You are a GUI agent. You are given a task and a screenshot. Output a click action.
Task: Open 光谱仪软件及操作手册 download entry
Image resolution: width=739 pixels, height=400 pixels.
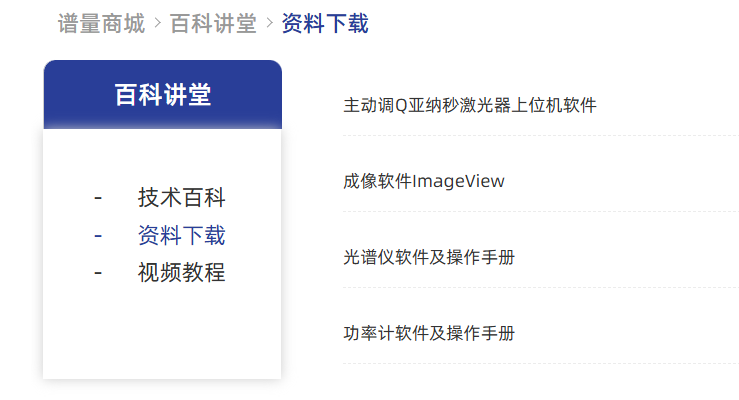point(428,257)
